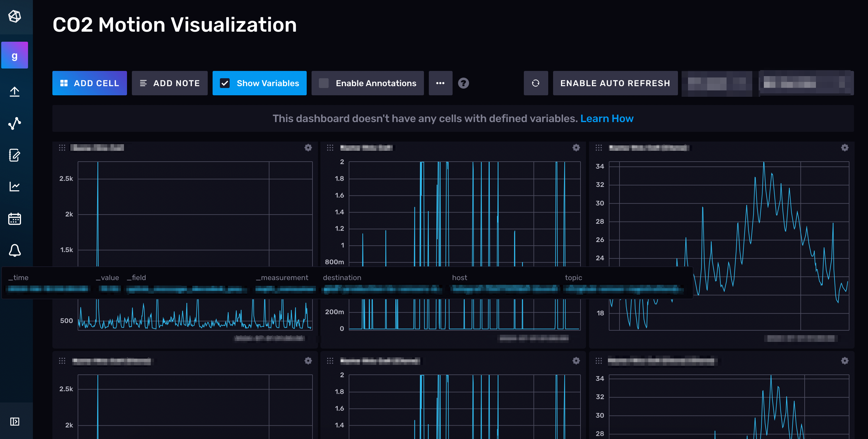868x439 pixels.
Task: Open the Data Explorer sidebar icon
Action: (x=15, y=123)
